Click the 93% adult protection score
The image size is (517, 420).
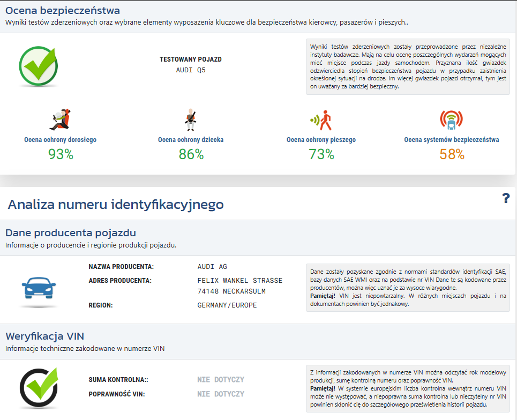click(60, 154)
